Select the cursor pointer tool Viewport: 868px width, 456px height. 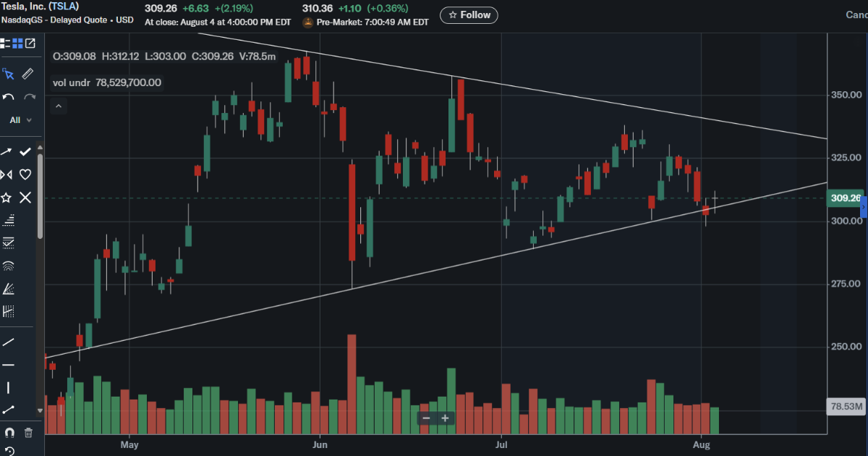8,74
